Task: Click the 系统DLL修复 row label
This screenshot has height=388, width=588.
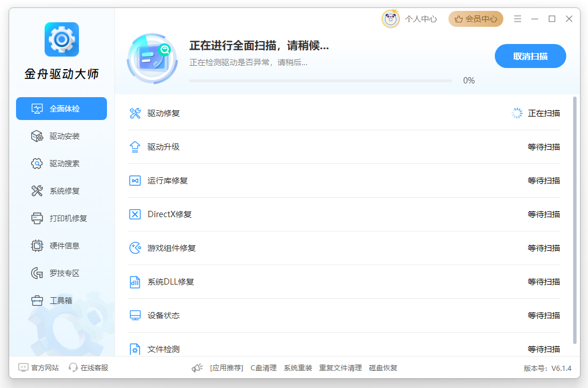Action: 170,282
